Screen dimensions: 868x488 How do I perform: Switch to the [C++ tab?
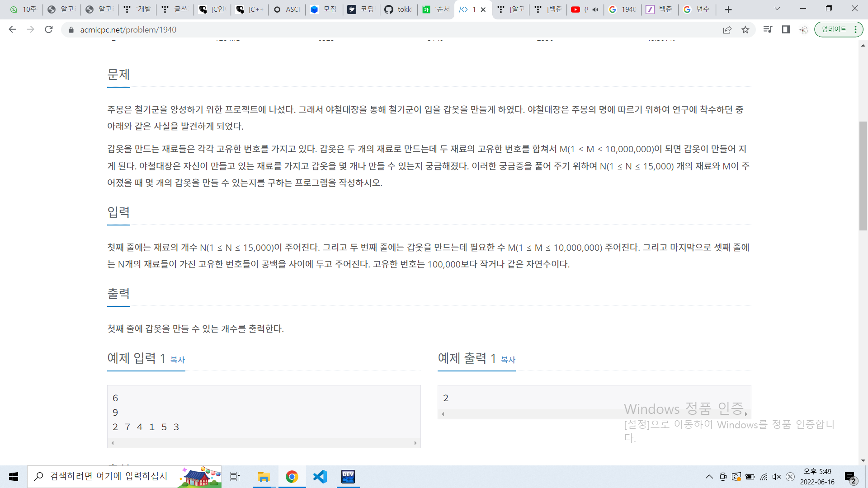[x=250, y=9]
